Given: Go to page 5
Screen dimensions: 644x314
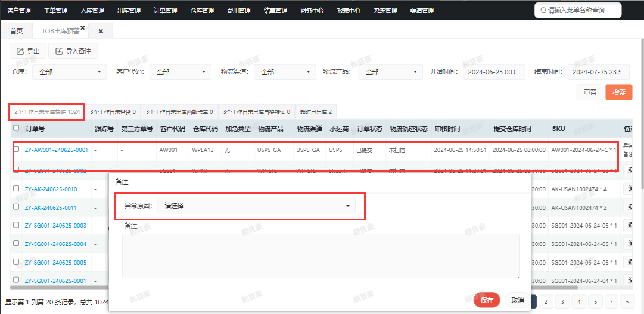Looking at the screenshot, I should 595,301.
